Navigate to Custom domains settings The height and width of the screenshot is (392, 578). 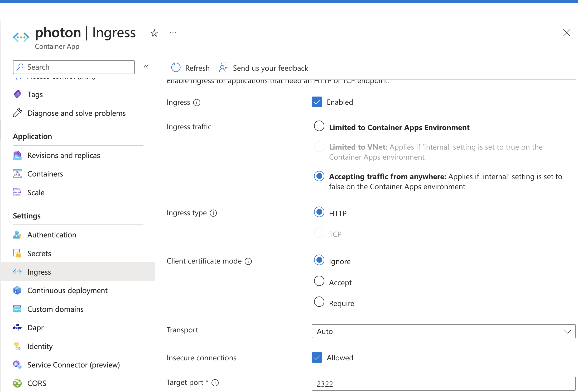click(x=55, y=309)
